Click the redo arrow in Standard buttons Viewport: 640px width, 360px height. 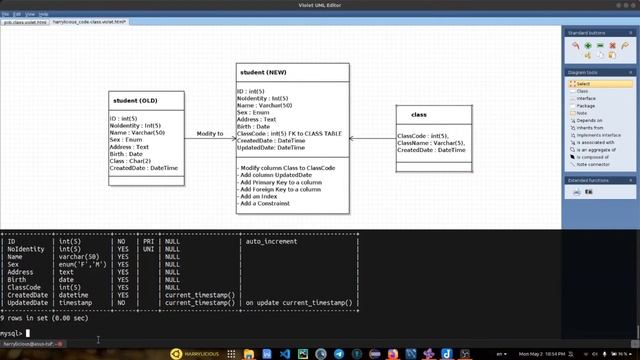625,45
